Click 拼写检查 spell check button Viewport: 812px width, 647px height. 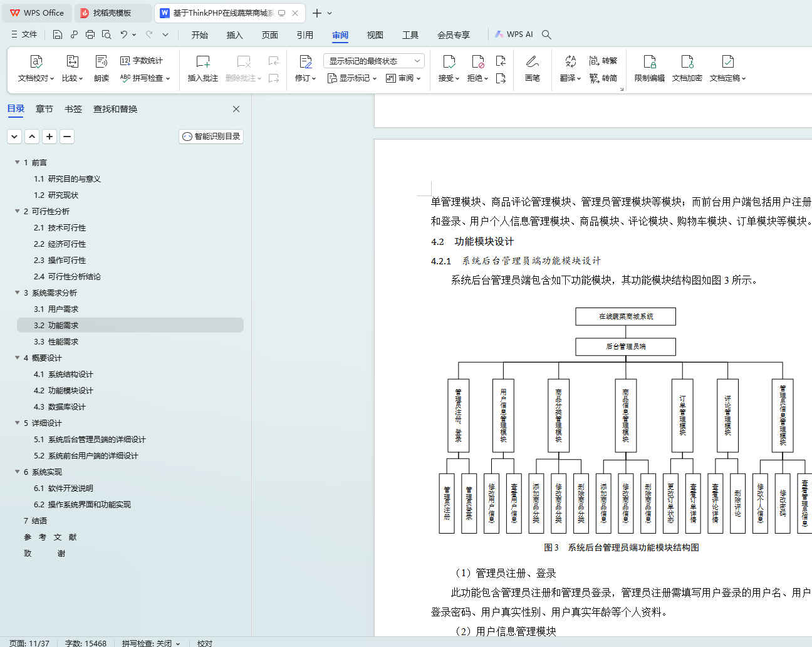pyautogui.click(x=145, y=78)
